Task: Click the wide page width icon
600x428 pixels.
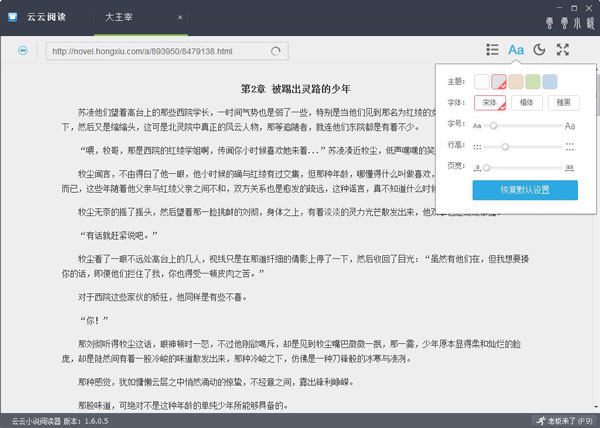Action: tap(570, 168)
